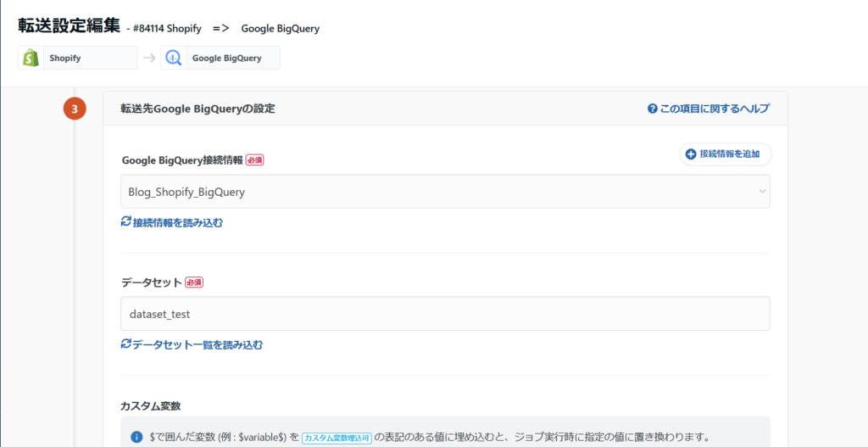The image size is (868, 447).
Task: Click the データセット一覧を読み込む link text
Action: [198, 345]
